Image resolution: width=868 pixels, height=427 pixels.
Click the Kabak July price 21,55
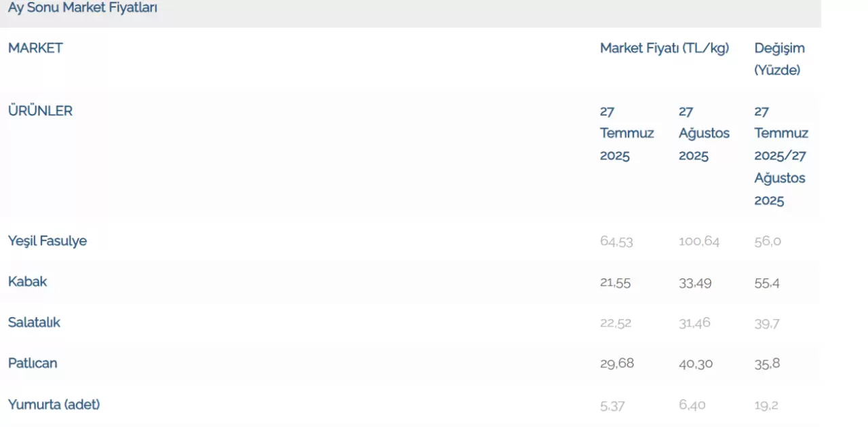[615, 282]
